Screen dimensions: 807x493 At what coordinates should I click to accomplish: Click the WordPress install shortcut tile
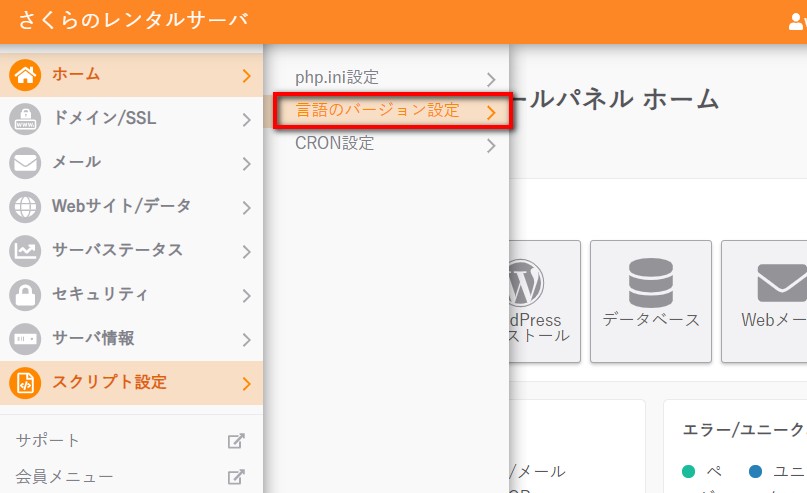pos(542,300)
